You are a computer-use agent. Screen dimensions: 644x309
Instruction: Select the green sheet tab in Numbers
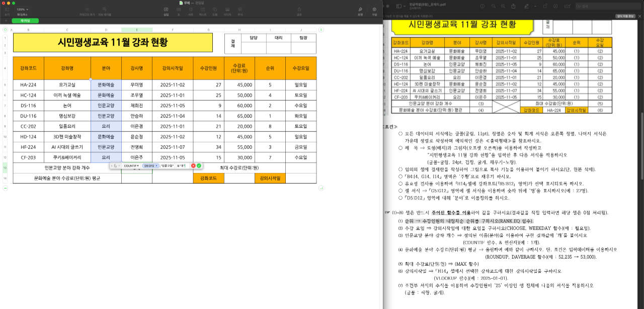pos(25,21)
